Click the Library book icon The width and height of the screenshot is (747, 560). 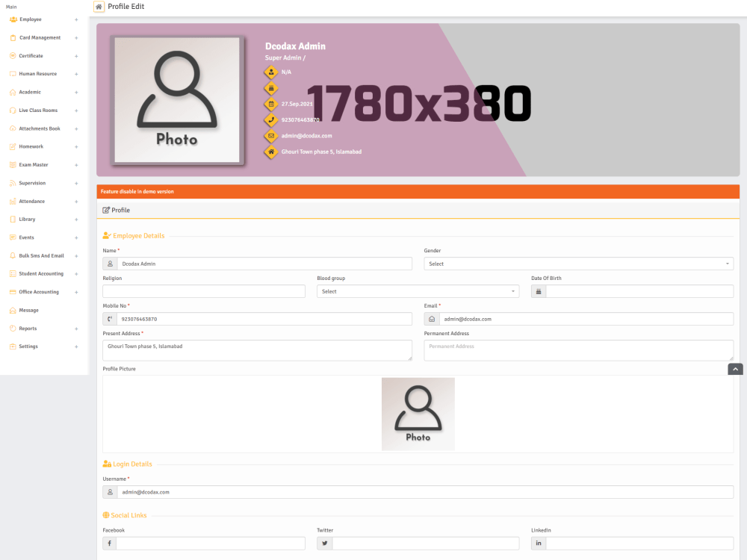point(13,220)
